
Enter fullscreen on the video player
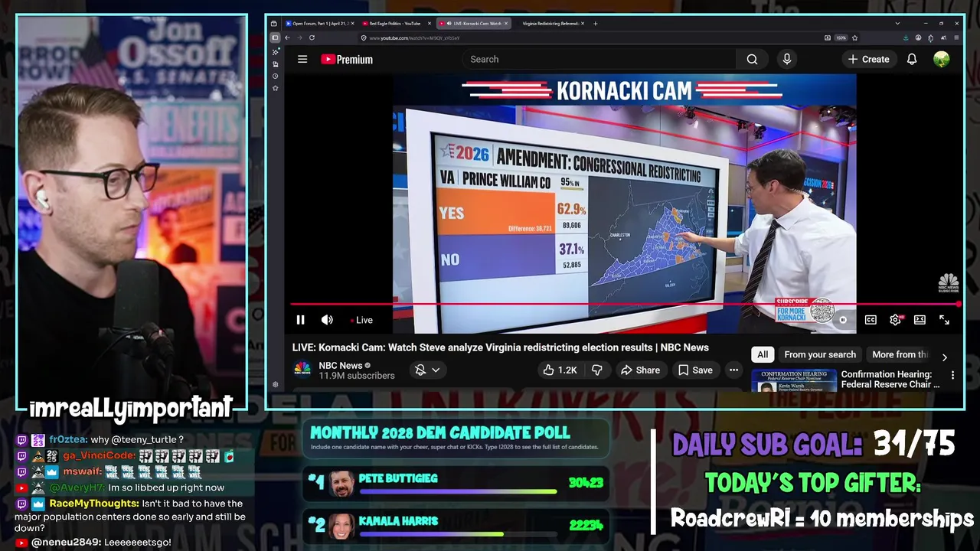tap(944, 320)
